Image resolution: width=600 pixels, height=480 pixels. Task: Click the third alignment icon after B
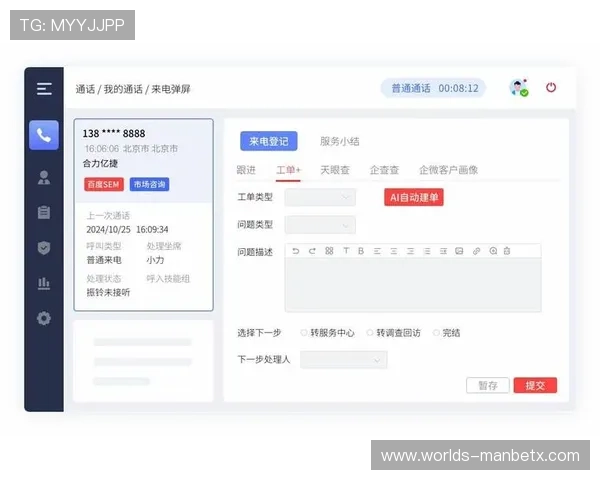[x=410, y=251]
